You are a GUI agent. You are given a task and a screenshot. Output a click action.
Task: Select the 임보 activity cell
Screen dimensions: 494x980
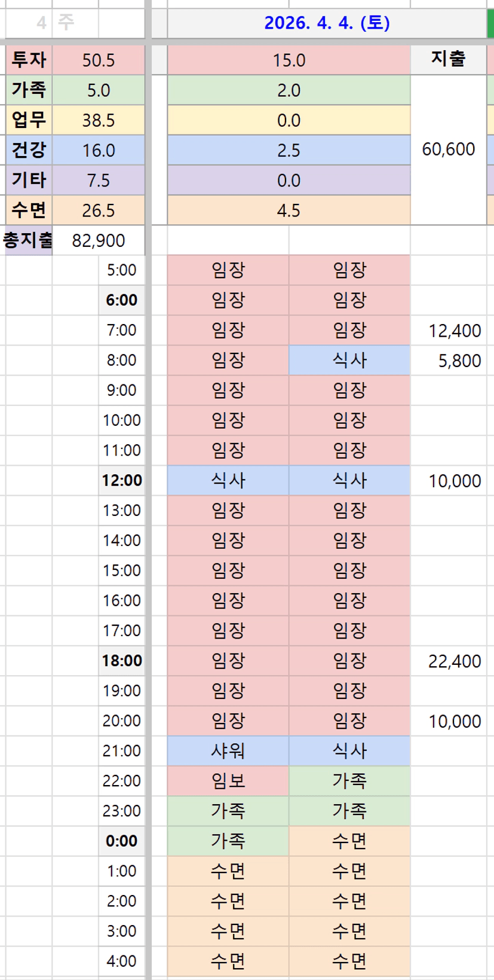pos(228,781)
